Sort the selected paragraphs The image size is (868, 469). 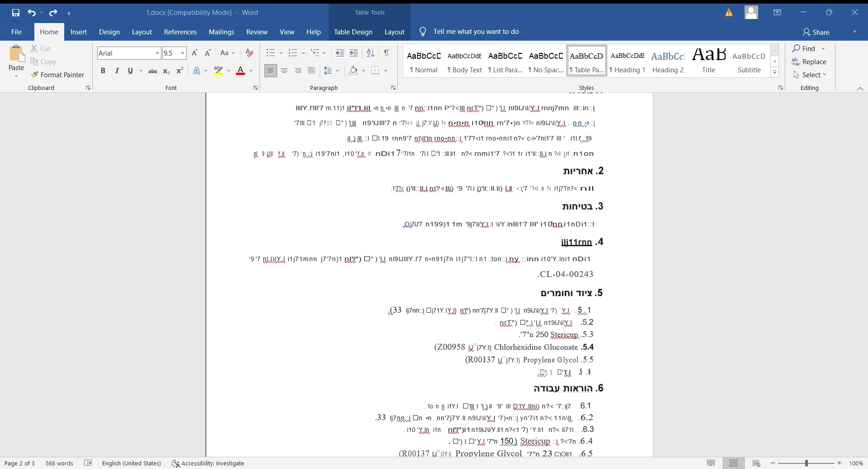[371, 53]
